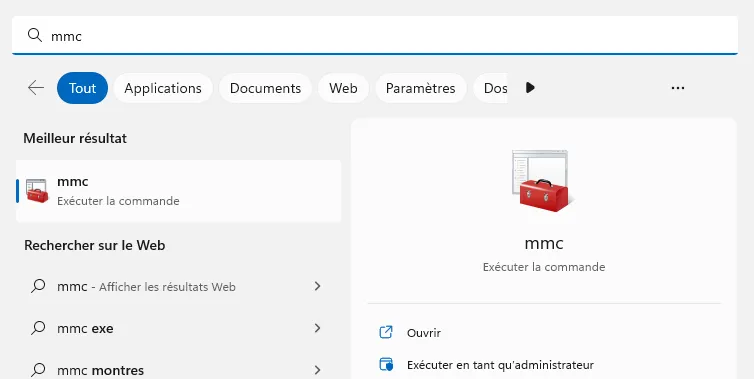Open the mmc best result entry
Viewport: 754px width, 379px height.
(178, 191)
